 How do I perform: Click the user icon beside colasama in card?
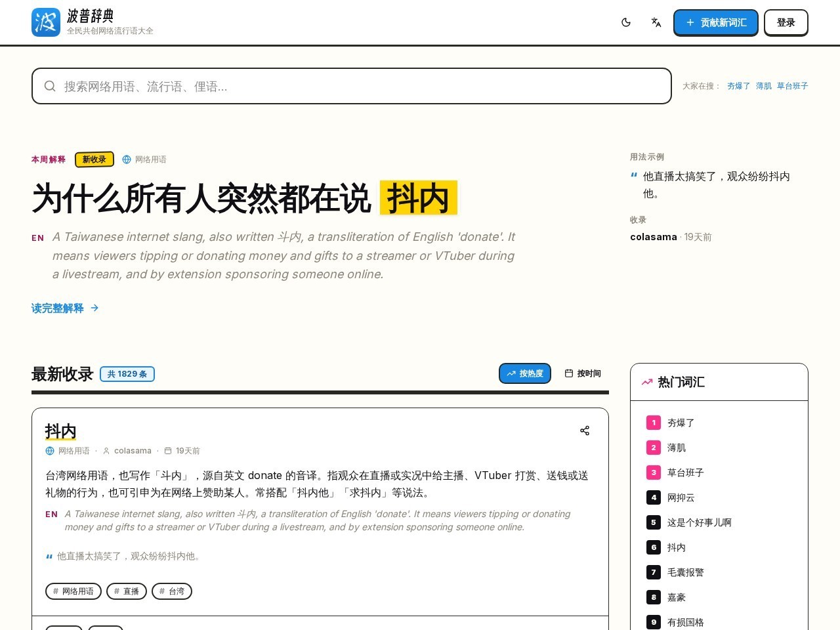(106, 451)
